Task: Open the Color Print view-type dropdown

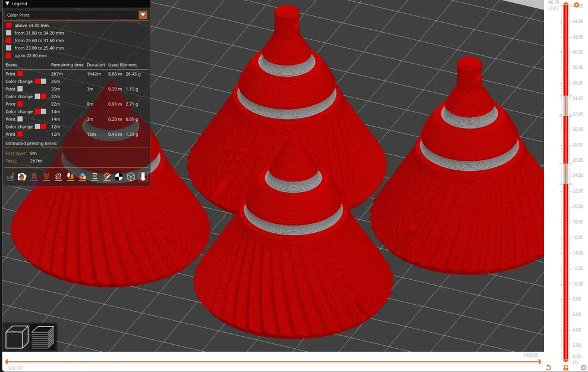Action: [x=77, y=15]
